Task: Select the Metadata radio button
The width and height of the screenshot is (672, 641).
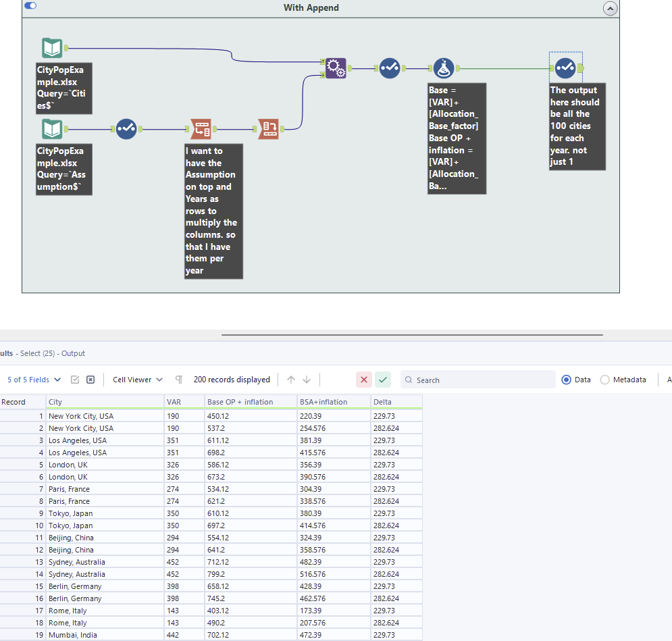Action: click(x=605, y=380)
